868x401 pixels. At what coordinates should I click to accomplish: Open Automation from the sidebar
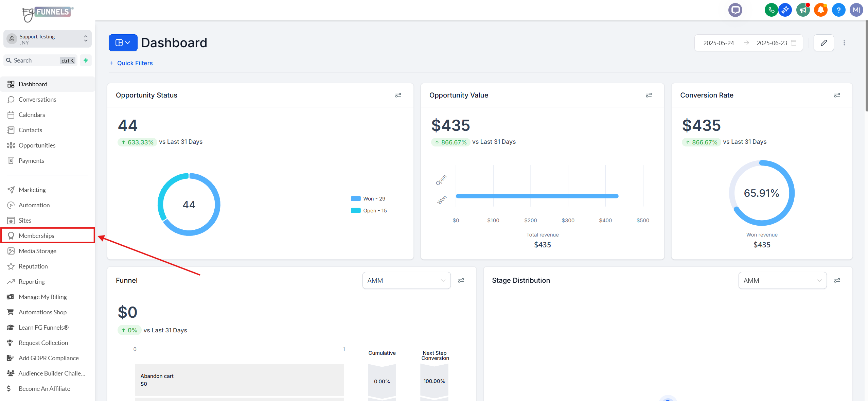pyautogui.click(x=48, y=205)
